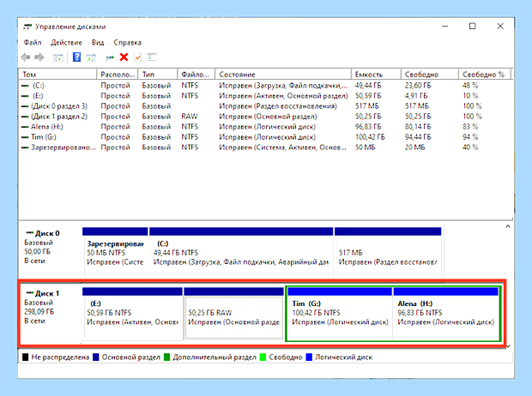Open the Вид menu
Image resolution: width=532 pixels, height=396 pixels.
click(x=98, y=42)
